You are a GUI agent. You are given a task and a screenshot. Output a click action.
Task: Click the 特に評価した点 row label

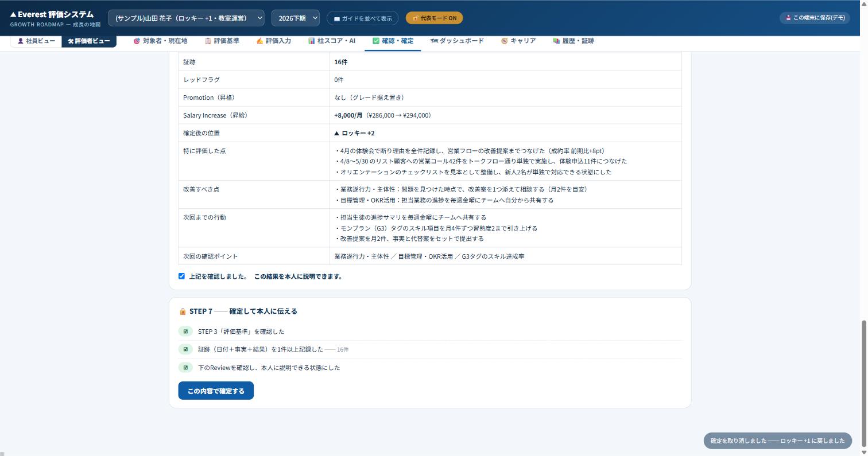(204, 151)
